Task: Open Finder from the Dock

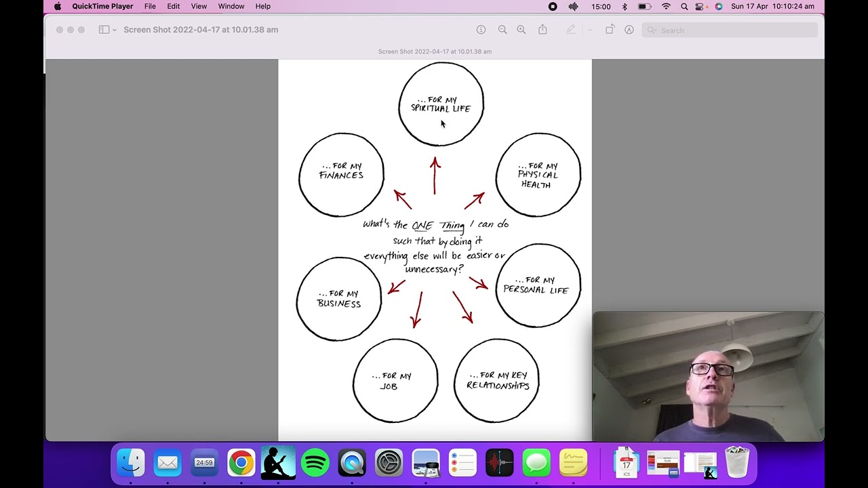Action: tap(130, 463)
